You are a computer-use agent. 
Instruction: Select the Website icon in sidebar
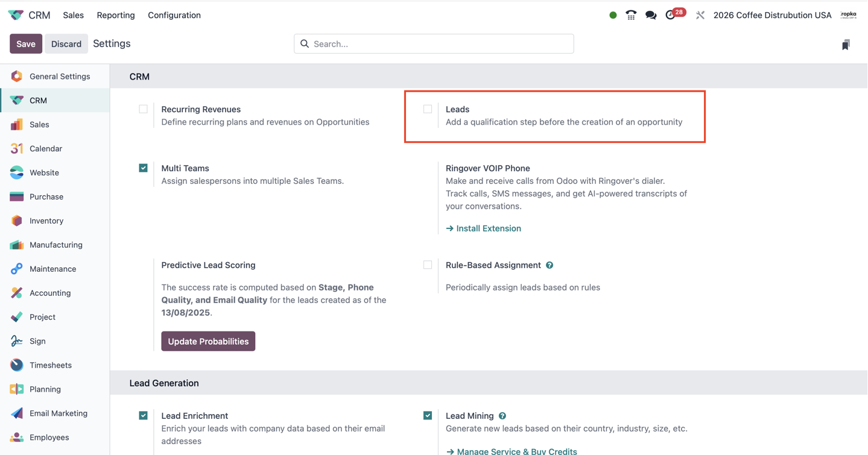click(x=17, y=173)
